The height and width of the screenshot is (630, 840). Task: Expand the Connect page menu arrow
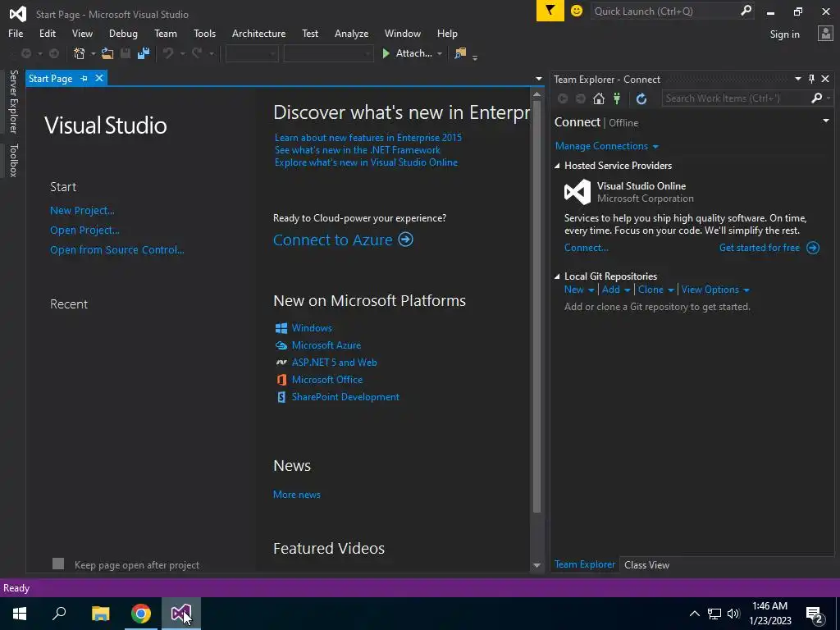click(825, 121)
